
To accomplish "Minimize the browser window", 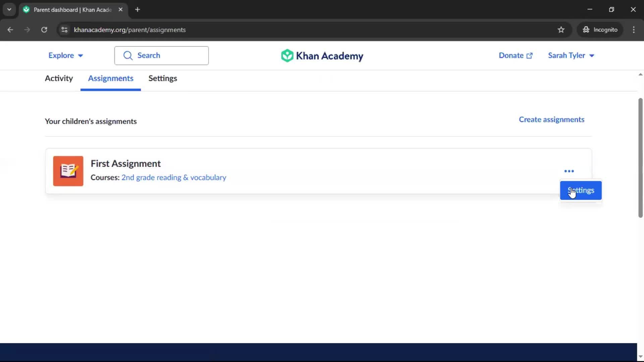I will click(x=590, y=9).
